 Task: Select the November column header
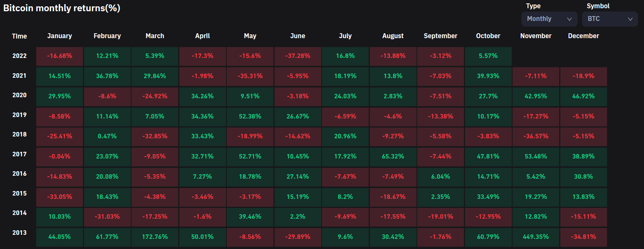click(536, 36)
